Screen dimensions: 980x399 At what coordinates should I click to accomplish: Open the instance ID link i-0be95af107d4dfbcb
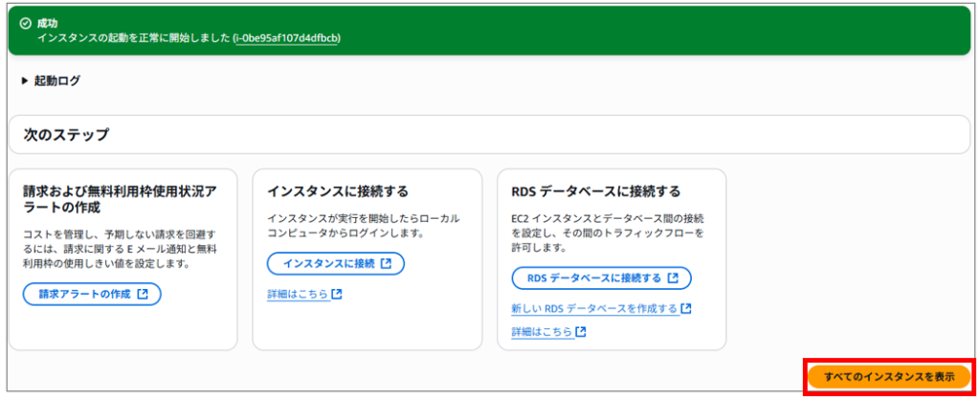tap(287, 38)
